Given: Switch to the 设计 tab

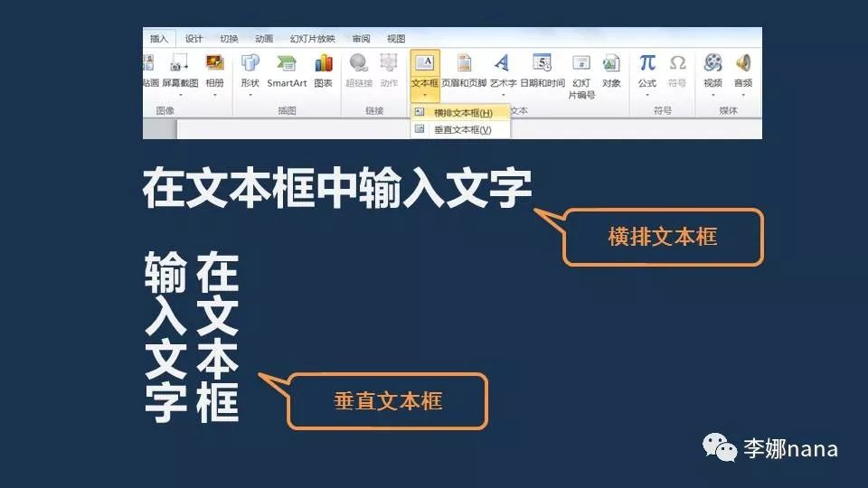Looking at the screenshot, I should tap(193, 39).
